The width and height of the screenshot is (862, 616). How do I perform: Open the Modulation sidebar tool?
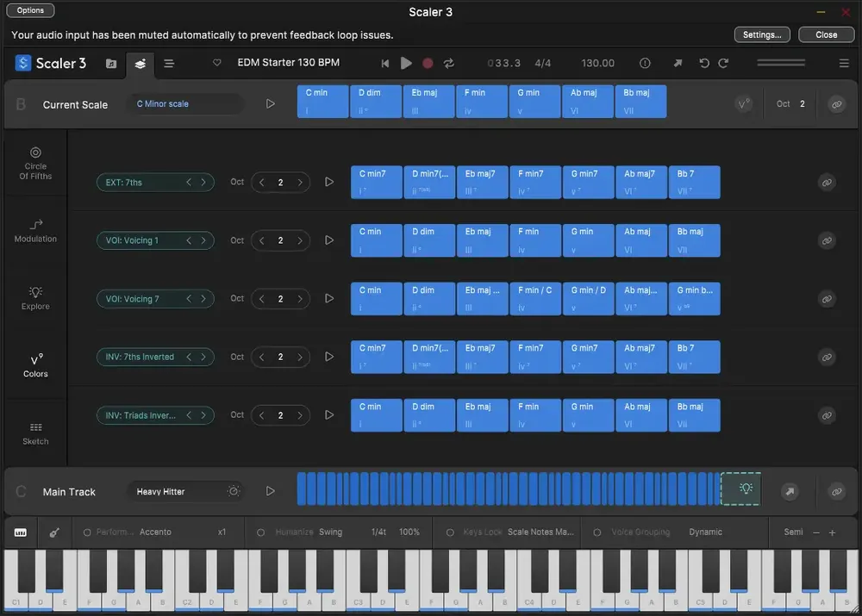(x=35, y=231)
